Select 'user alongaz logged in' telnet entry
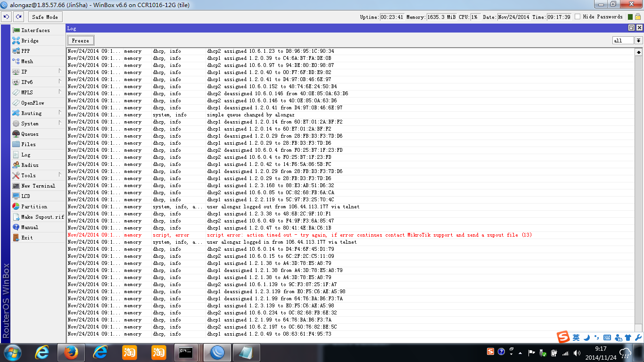 (351, 242)
